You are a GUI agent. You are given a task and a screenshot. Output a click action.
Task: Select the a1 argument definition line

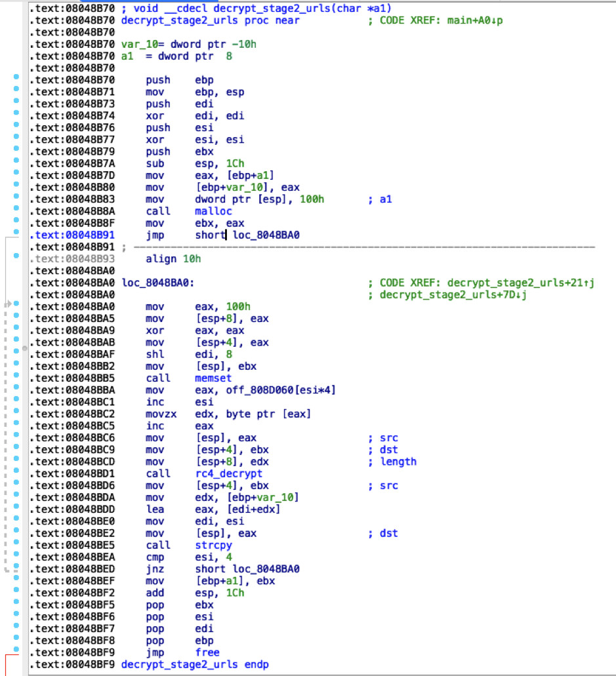point(176,56)
